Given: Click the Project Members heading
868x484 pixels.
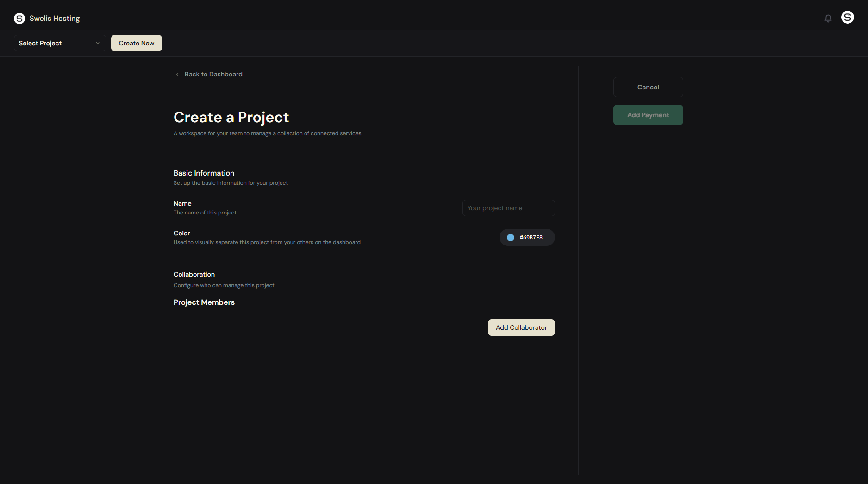Looking at the screenshot, I should pyautogui.click(x=204, y=302).
